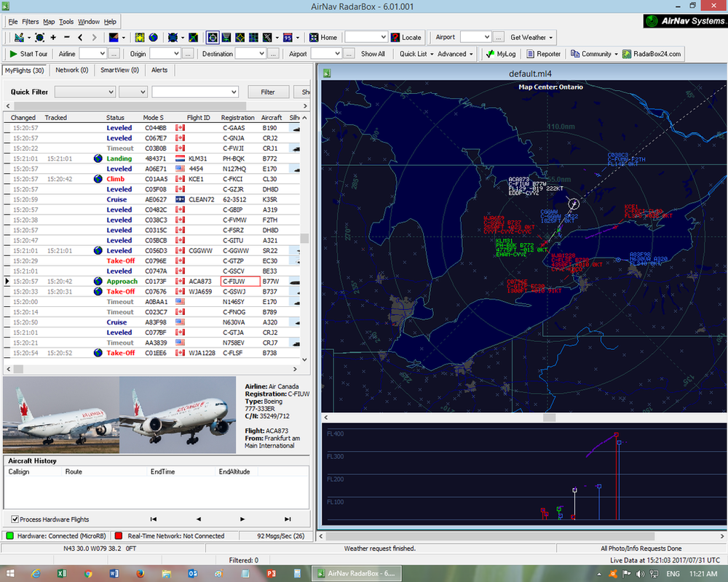This screenshot has width=728, height=582.
Task: Click the right Air Canada aircraft photo
Action: coord(178,415)
